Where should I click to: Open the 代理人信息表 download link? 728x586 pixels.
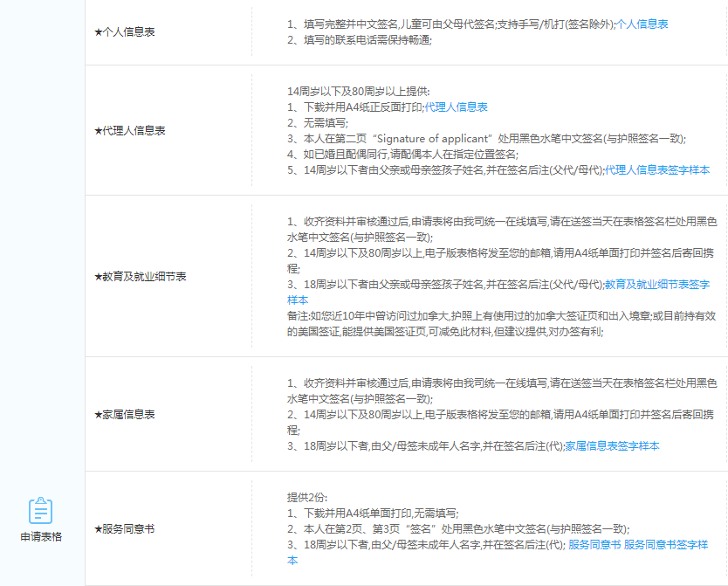click(x=456, y=107)
